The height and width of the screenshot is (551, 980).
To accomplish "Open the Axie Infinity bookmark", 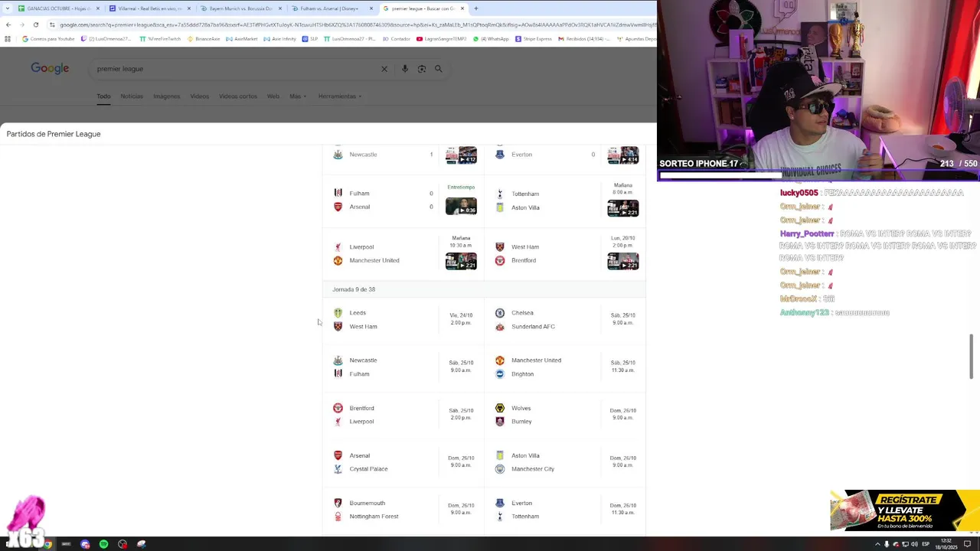I will pos(280,39).
